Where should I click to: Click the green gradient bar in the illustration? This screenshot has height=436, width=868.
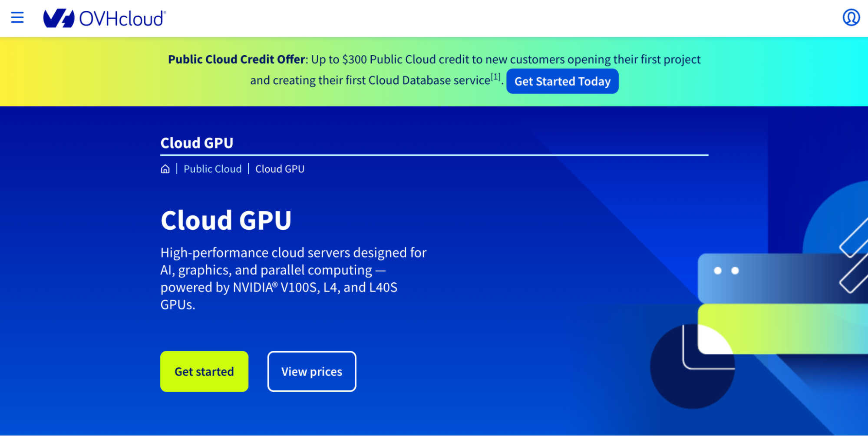pyautogui.click(x=782, y=328)
